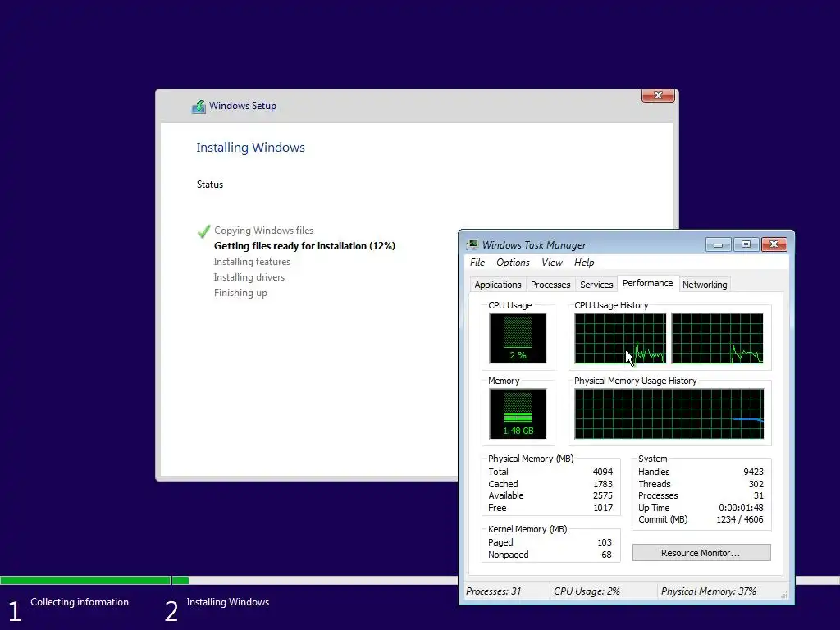Click the CPU Usage gauge showing 2 %

[x=518, y=339]
